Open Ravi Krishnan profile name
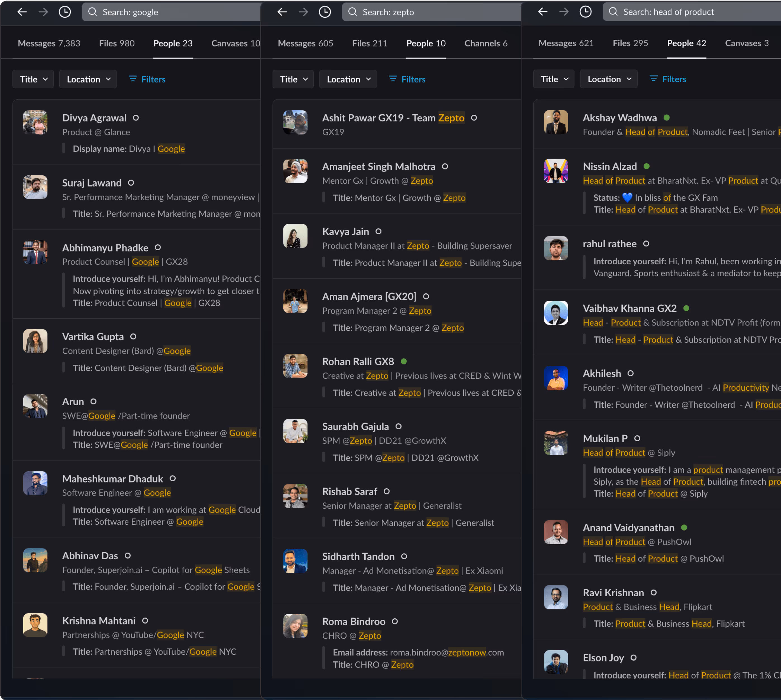 (613, 593)
